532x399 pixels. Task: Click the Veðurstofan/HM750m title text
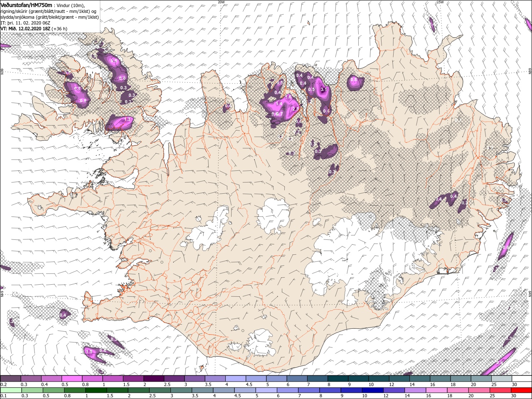point(27,5)
